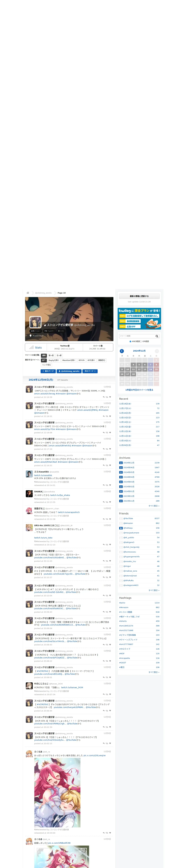This screenshot has width=186, height=868.
Task: Open the えくるあ retweeted illustration image
Action: coord(57,792)
